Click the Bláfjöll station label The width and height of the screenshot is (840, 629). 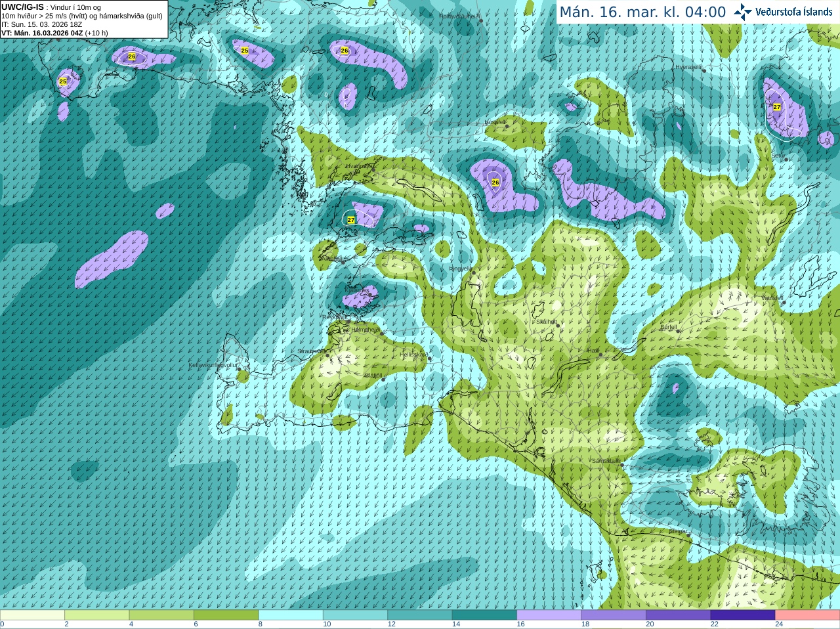(373, 376)
